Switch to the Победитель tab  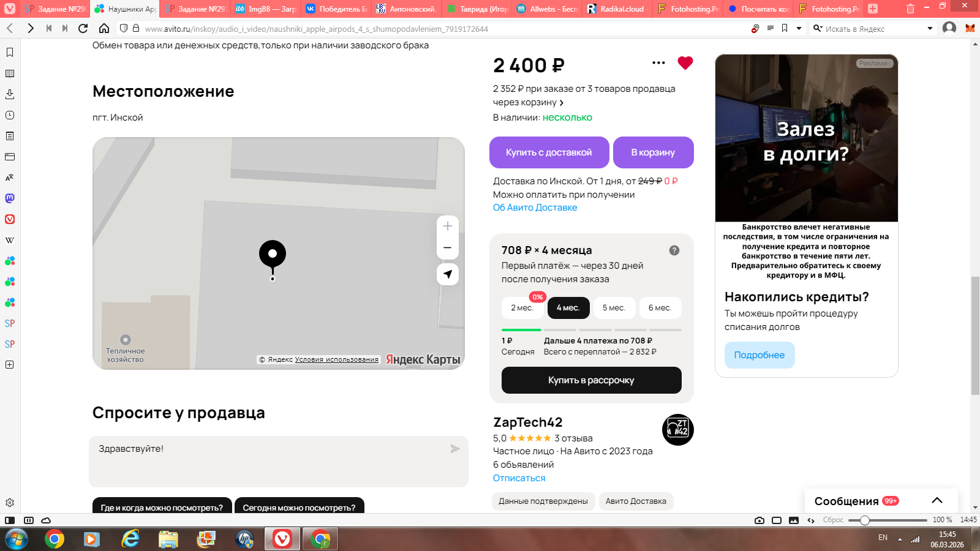(336, 9)
